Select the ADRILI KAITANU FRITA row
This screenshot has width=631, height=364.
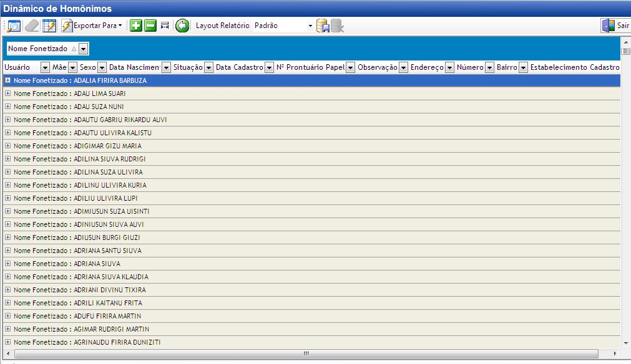(x=311, y=303)
